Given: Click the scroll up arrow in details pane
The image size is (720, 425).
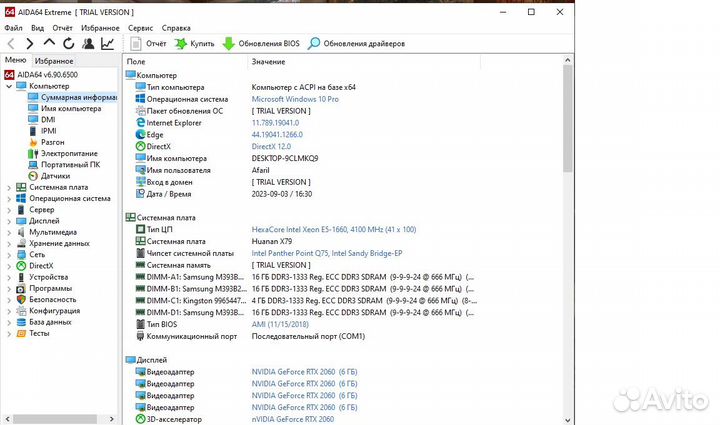Looking at the screenshot, I should (568, 60).
